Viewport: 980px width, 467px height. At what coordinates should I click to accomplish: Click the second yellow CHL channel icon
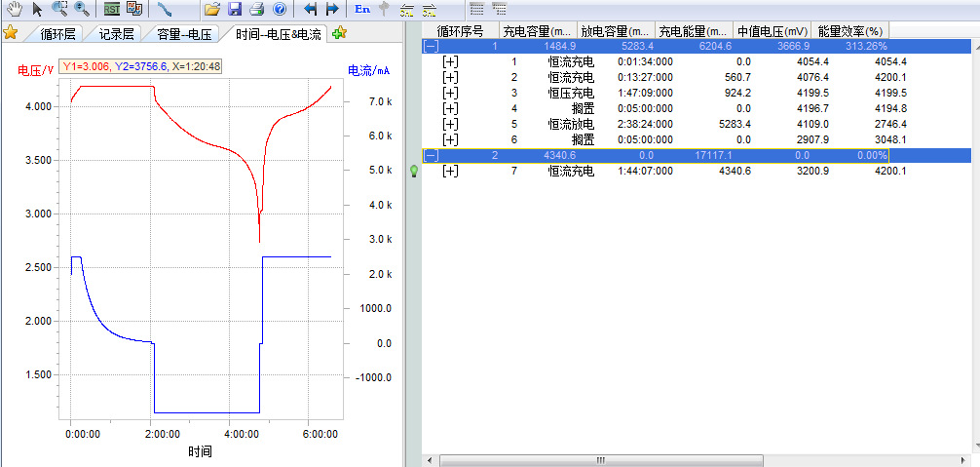pyautogui.click(x=430, y=10)
